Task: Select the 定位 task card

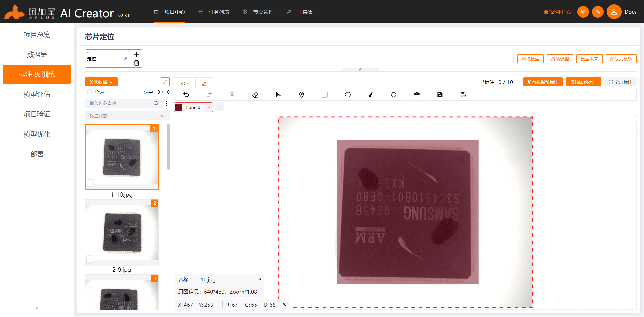Action: [108, 59]
